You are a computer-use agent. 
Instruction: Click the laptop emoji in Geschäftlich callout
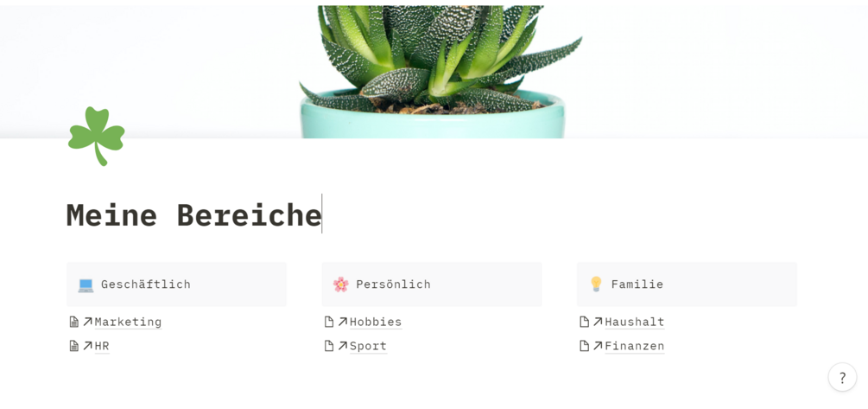pos(86,284)
